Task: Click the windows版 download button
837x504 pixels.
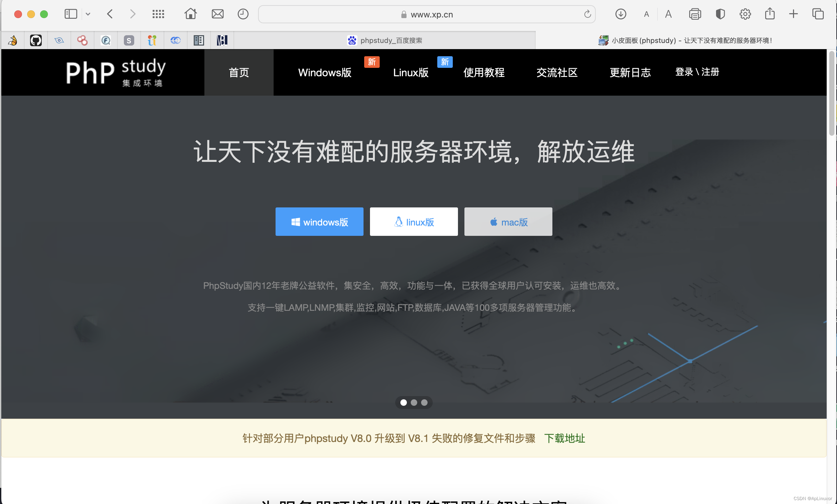Action: 319,222
